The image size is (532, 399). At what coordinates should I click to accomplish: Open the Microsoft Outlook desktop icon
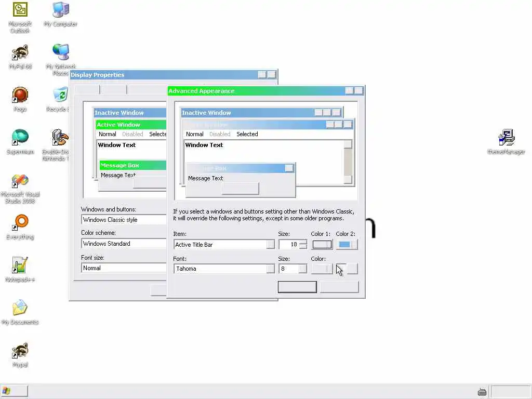point(20,17)
